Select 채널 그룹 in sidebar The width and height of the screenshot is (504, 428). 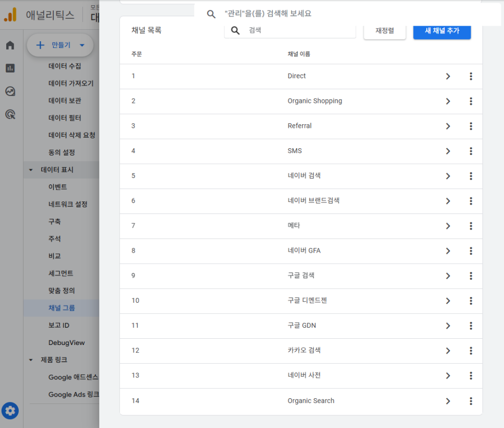pos(62,308)
